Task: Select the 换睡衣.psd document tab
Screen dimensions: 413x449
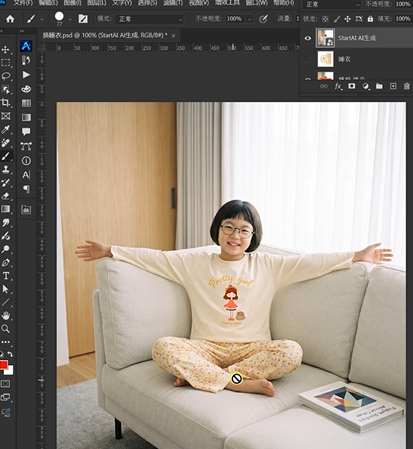Action: (x=105, y=35)
